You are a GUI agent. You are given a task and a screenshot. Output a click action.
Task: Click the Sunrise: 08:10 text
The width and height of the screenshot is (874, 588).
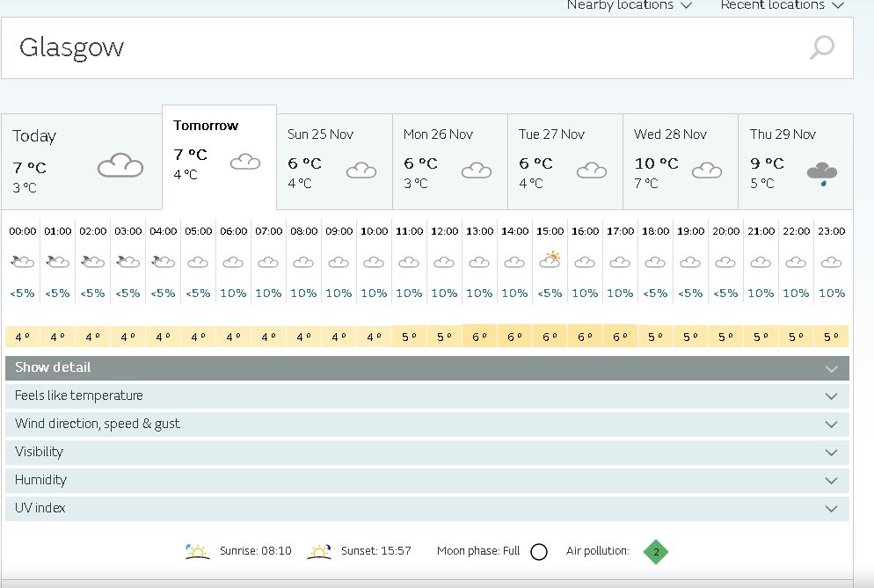255,551
